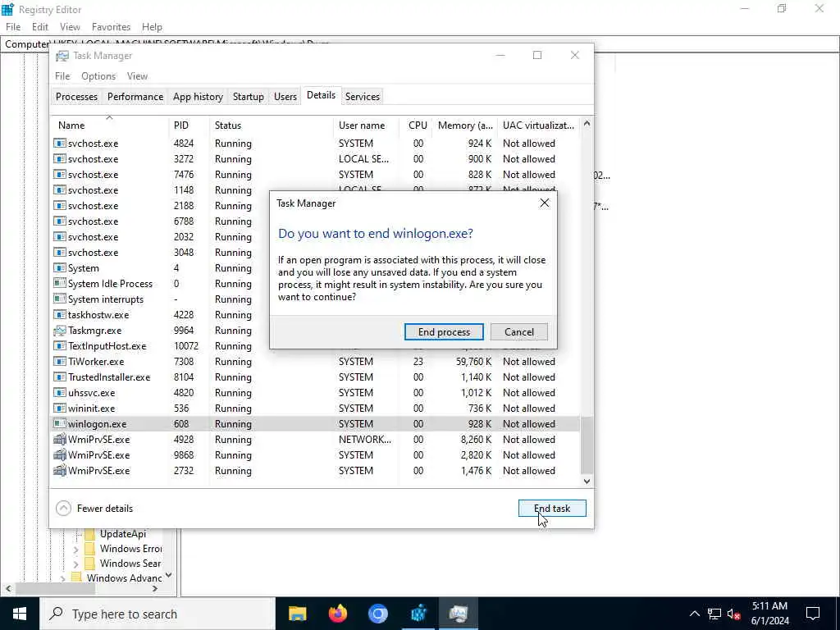The width and height of the screenshot is (840, 630).
Task: Open the Services tab
Action: point(362,97)
